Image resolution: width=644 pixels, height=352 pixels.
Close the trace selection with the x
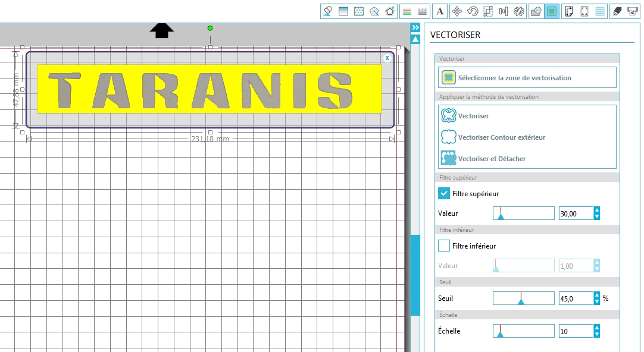coord(387,58)
